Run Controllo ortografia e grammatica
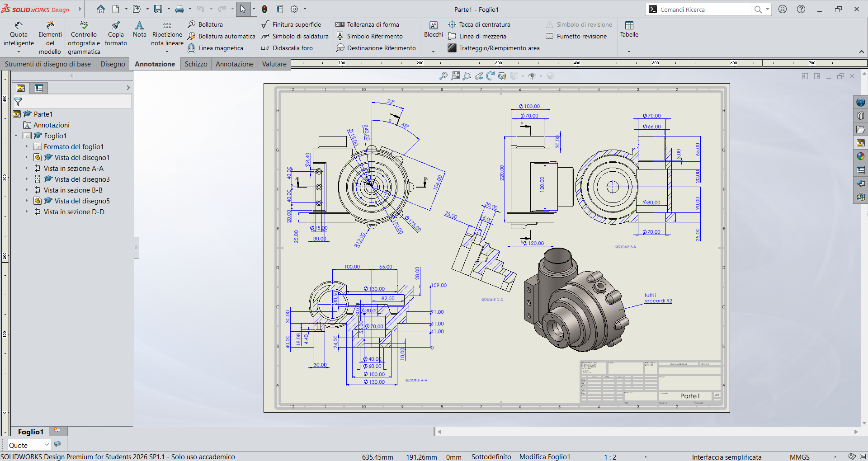 click(84, 38)
